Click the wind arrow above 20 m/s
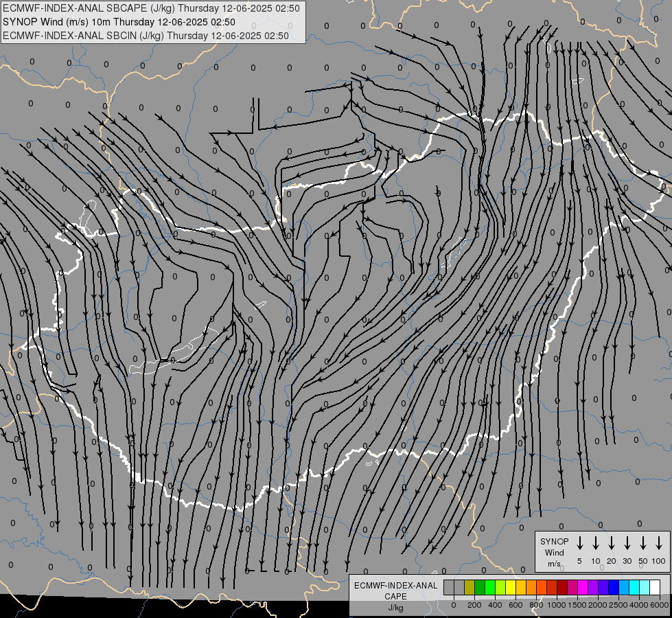Image resolution: width=672 pixels, height=618 pixels. point(612,543)
